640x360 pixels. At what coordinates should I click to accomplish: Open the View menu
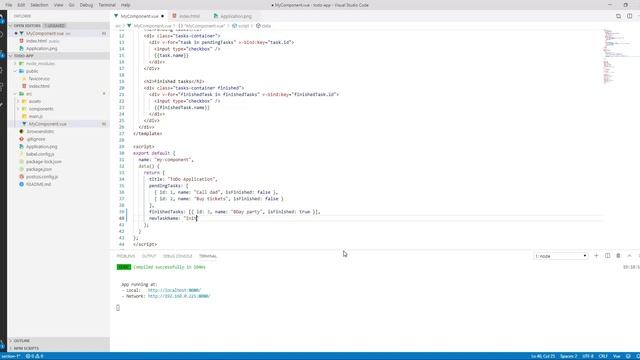pos(58,5)
